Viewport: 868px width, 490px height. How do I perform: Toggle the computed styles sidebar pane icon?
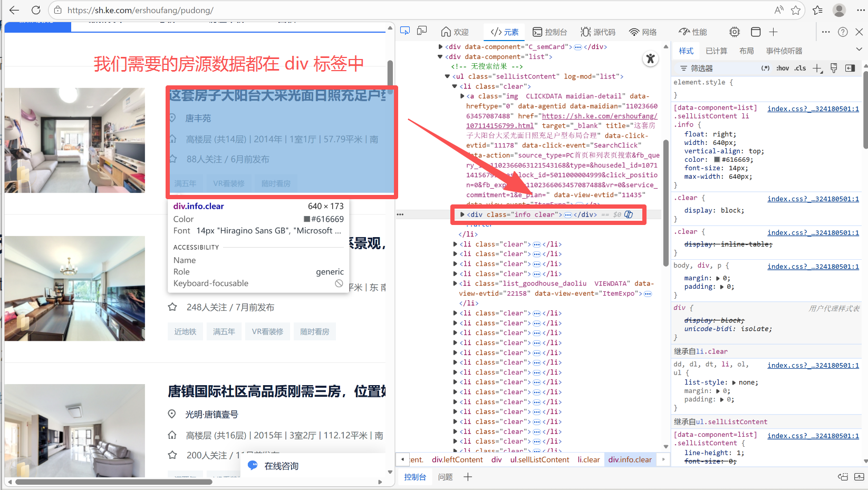[x=850, y=68]
